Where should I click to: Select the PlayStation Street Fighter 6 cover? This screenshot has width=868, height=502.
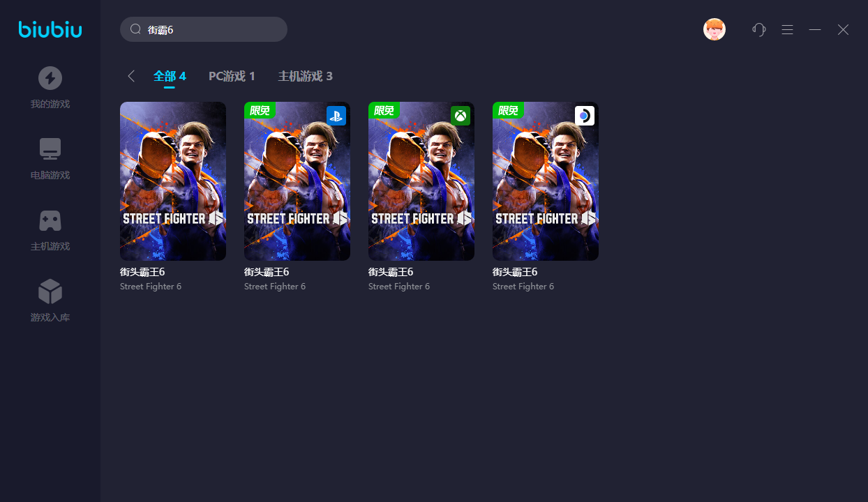pyautogui.click(x=297, y=181)
